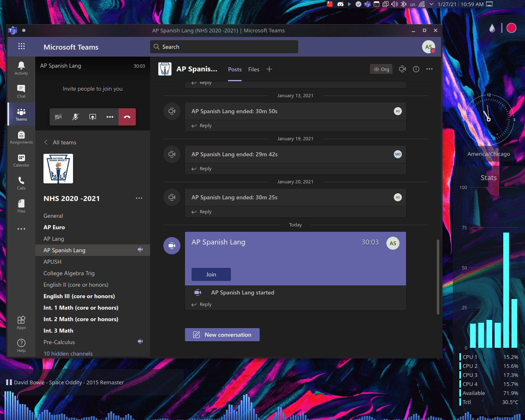Open Files in the left sidebar
The width and height of the screenshot is (525, 420).
[x=21, y=206]
